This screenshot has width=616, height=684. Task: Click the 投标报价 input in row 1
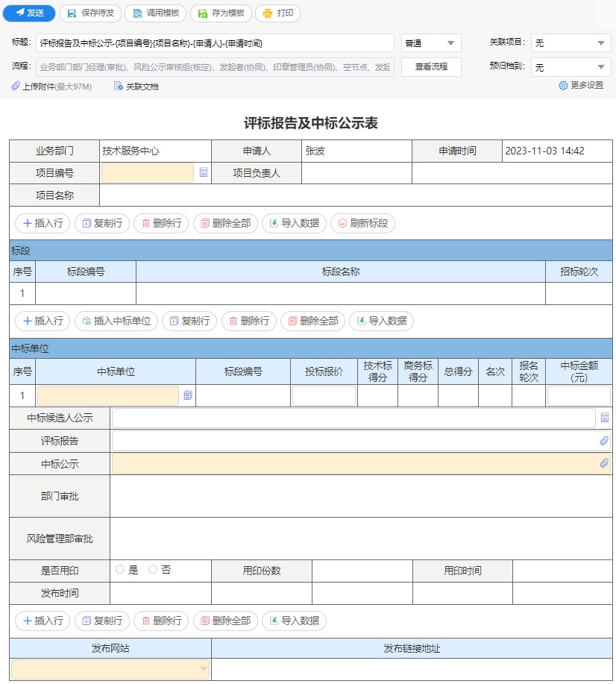click(x=324, y=395)
